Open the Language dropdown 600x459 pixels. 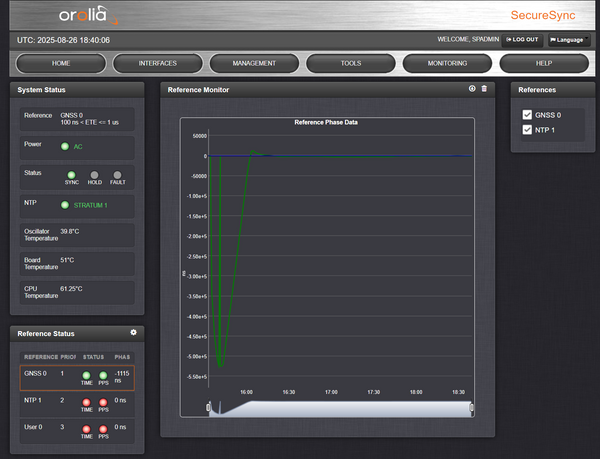click(569, 40)
